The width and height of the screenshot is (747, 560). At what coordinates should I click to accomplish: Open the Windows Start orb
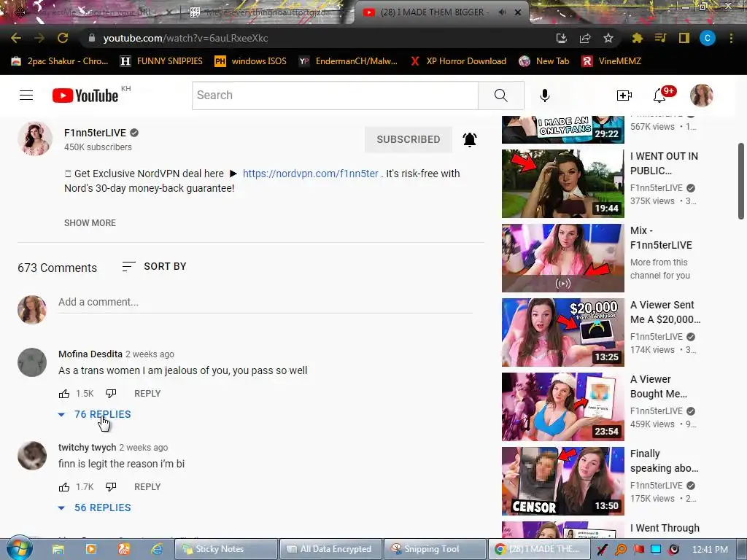pos(19,548)
